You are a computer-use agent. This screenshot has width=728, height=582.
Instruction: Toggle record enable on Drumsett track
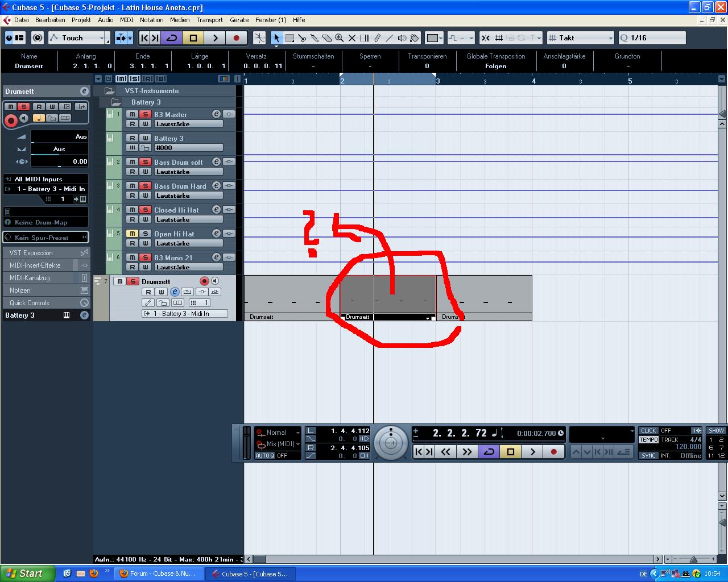[204, 281]
